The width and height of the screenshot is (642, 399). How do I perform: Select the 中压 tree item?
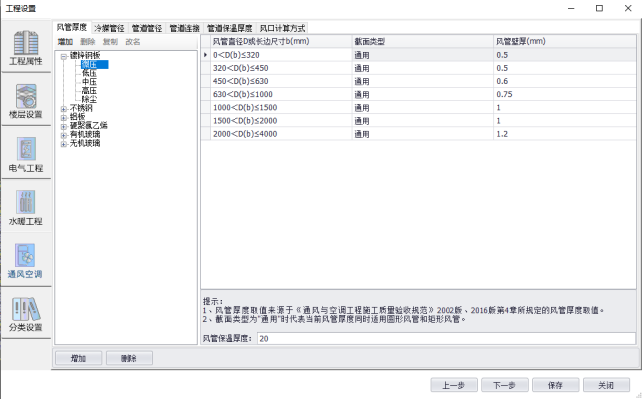pos(89,82)
